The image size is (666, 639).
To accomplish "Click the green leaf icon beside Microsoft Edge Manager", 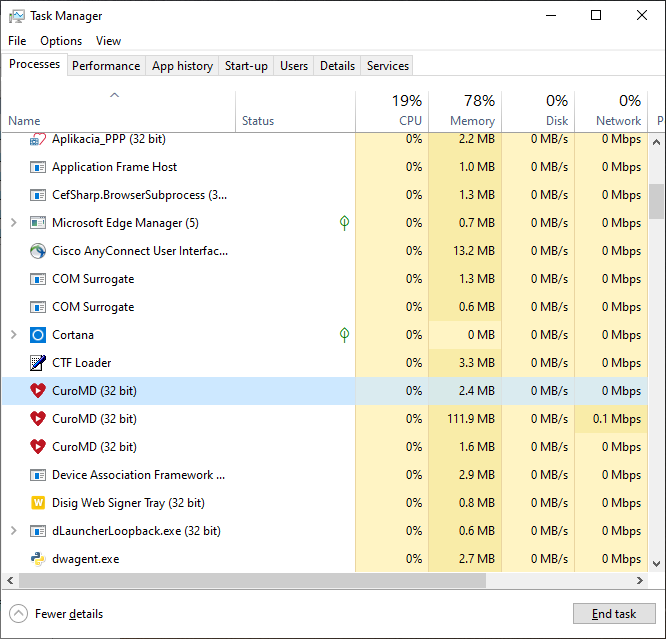I will click(344, 223).
